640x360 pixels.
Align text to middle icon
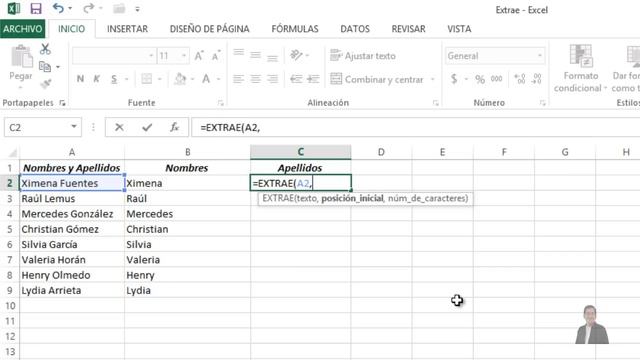[256, 55]
